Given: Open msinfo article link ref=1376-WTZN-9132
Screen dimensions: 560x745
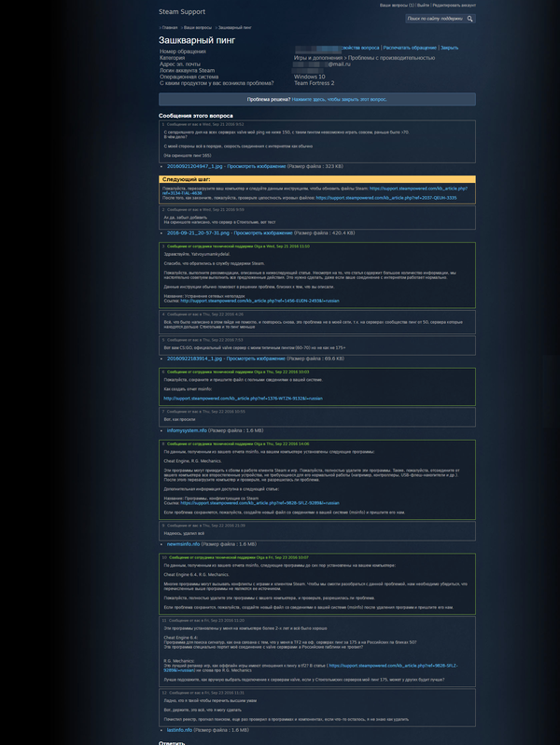Looking at the screenshot, I should (x=244, y=399).
